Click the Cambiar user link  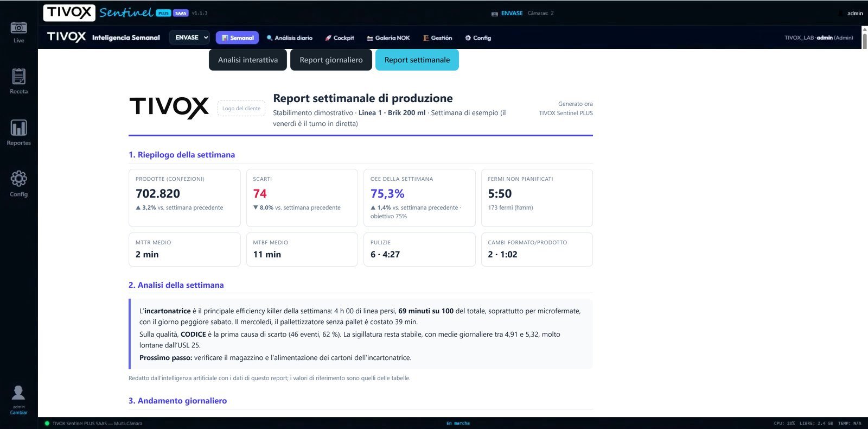[x=18, y=413]
